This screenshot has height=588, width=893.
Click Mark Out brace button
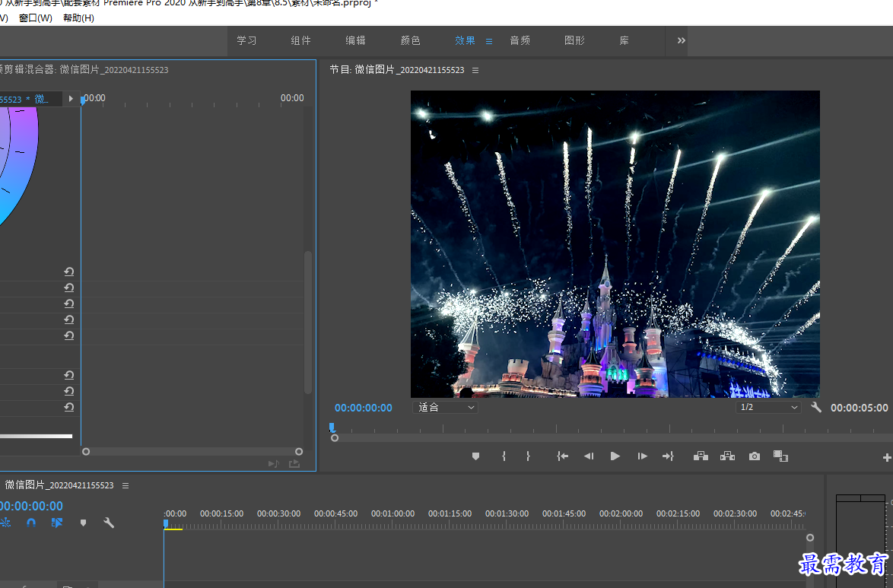coord(528,456)
